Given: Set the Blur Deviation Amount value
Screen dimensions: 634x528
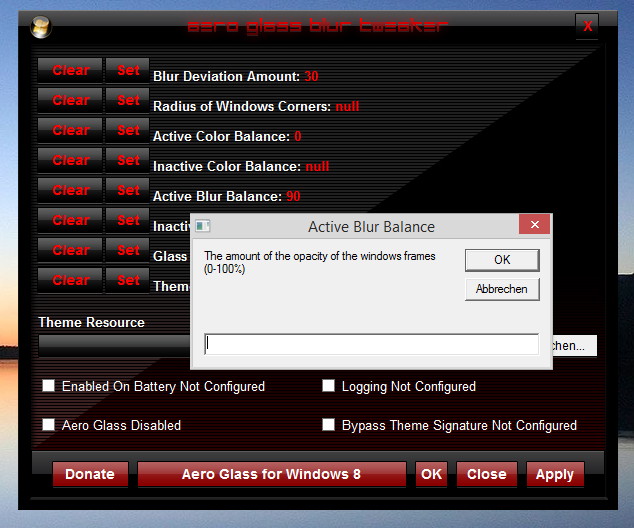Looking at the screenshot, I should (x=128, y=70).
